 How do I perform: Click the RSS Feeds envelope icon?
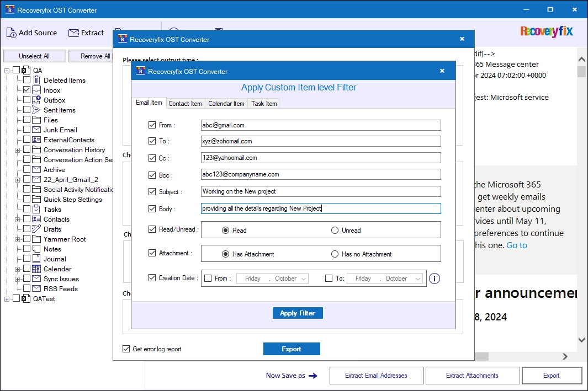click(36, 288)
